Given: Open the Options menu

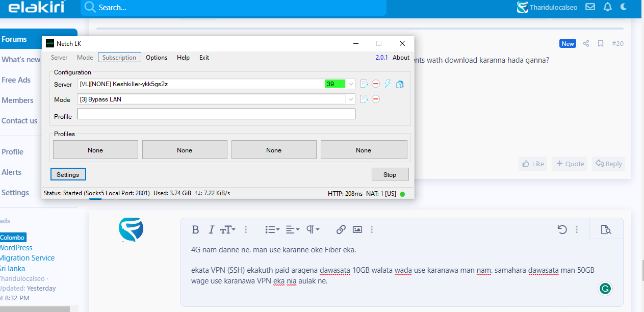Looking at the screenshot, I should (157, 58).
